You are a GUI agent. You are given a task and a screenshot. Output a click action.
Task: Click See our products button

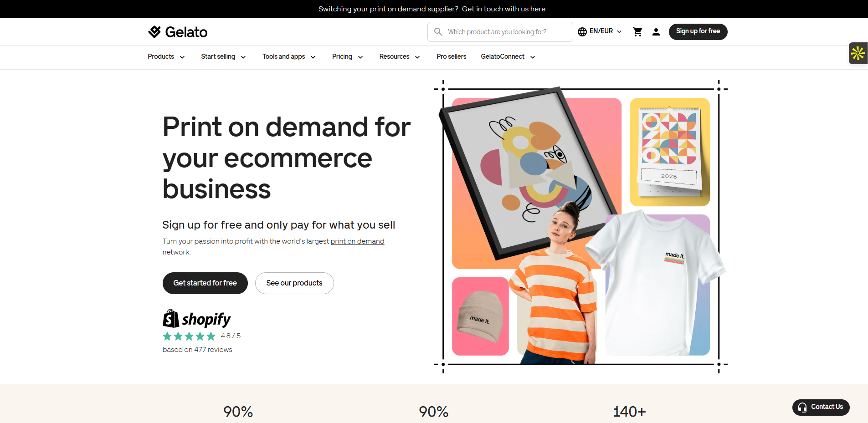[294, 283]
